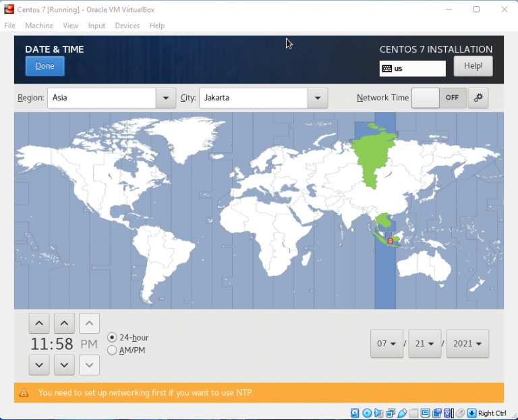Click the Done button
Screen dimensions: 518x420
click(45, 66)
